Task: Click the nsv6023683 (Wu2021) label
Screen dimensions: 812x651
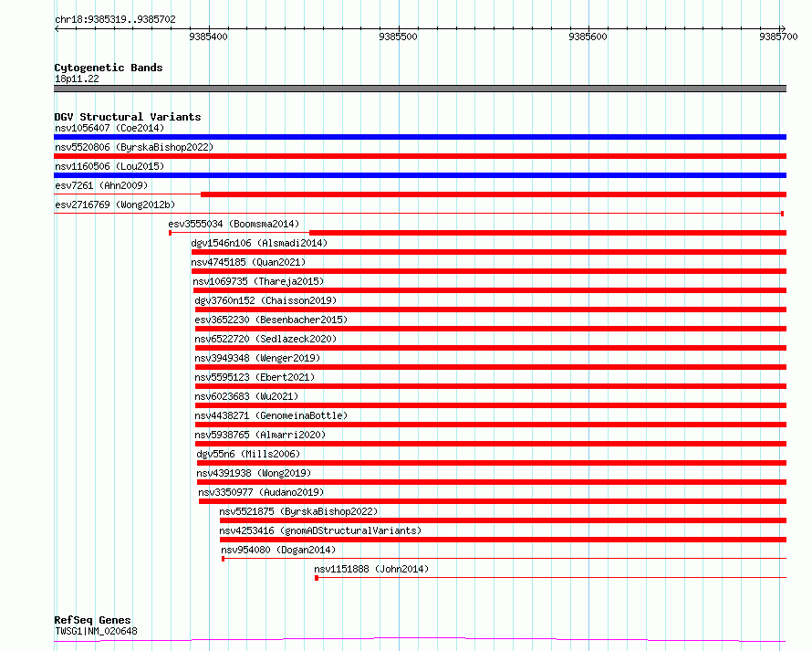Action: point(246,396)
